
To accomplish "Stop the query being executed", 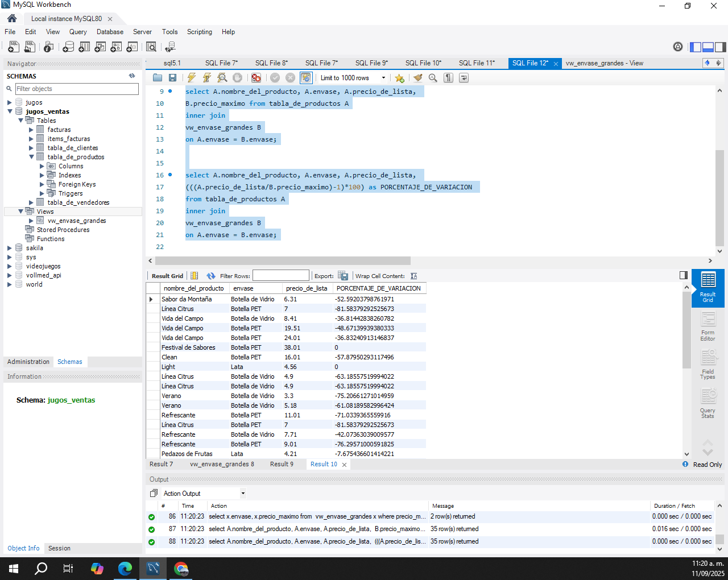I will [238, 78].
